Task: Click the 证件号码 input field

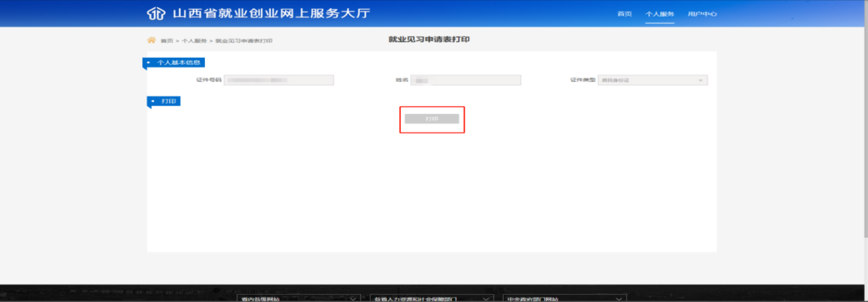Action: pos(278,80)
